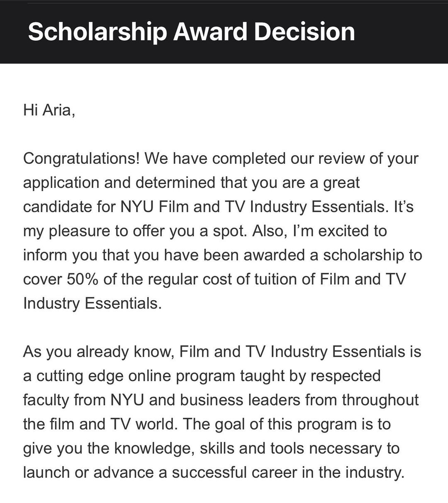Screen dimensions: 448x503
Task: Click the '50%' scholarship figure
Action: click(83, 279)
